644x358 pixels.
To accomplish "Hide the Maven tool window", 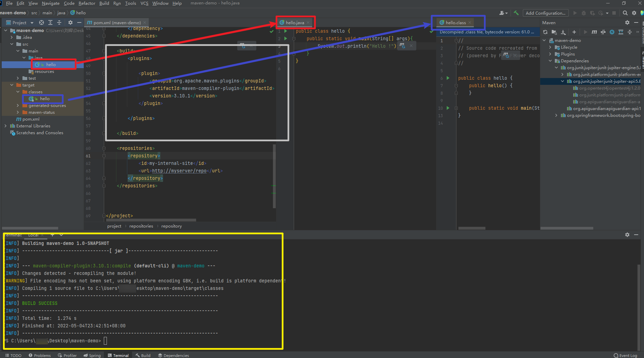I will pos(636,22).
